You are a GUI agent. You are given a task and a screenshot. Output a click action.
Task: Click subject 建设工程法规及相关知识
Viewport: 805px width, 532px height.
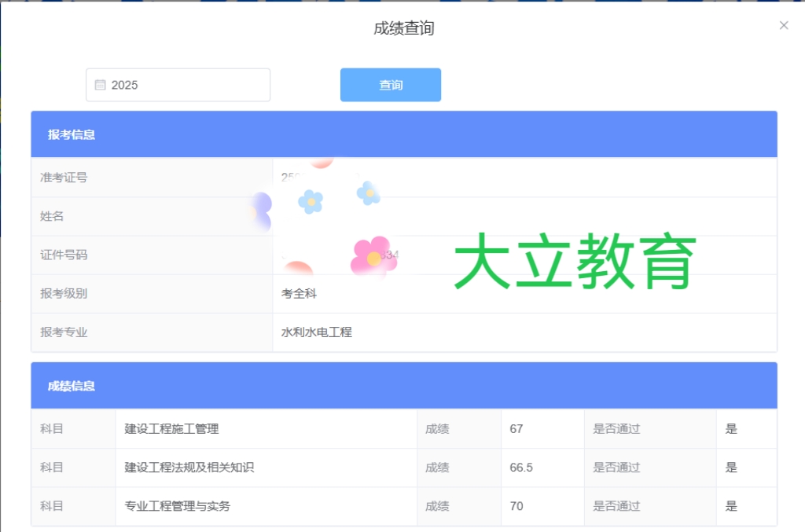(189, 468)
